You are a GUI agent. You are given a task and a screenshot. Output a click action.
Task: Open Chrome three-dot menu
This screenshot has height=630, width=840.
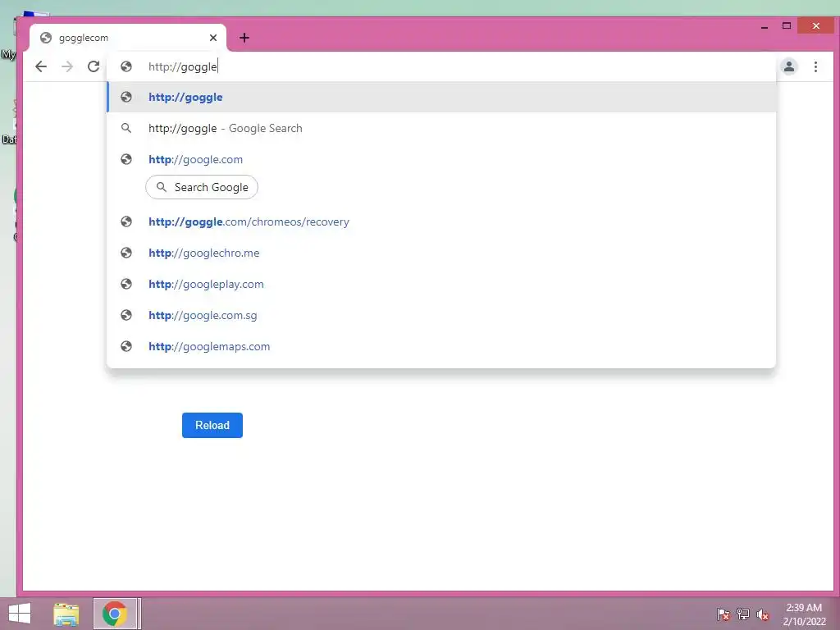coord(815,66)
